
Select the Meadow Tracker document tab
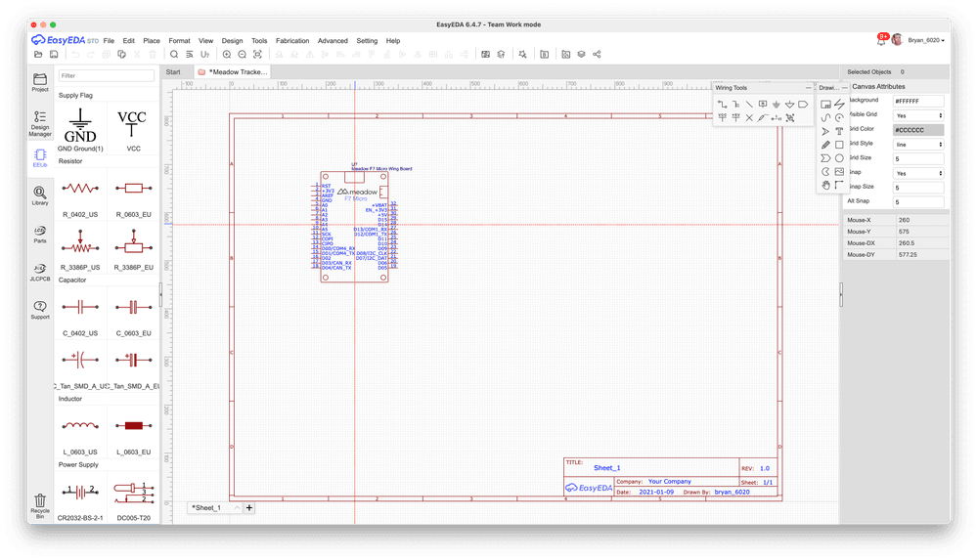click(233, 71)
